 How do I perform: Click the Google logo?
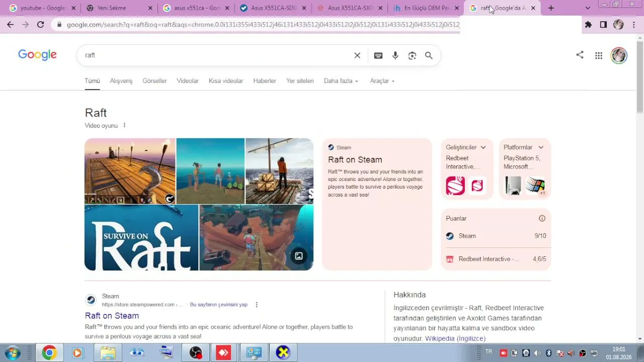(x=37, y=55)
